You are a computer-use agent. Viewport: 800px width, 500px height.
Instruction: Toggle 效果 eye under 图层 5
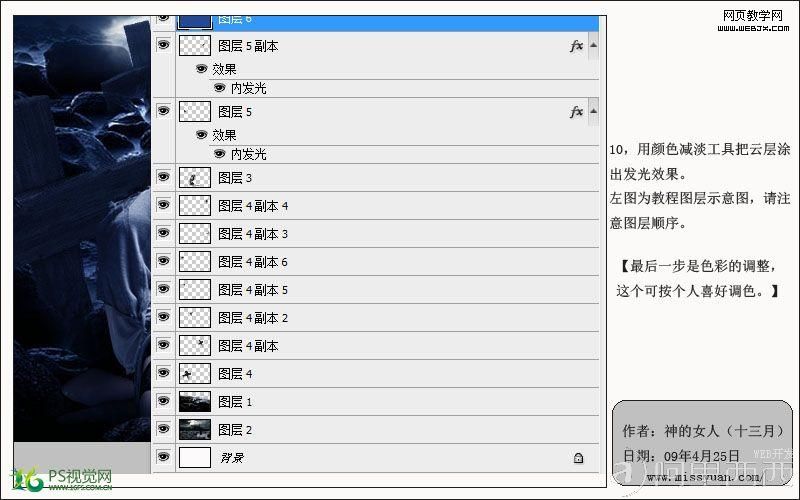202,135
